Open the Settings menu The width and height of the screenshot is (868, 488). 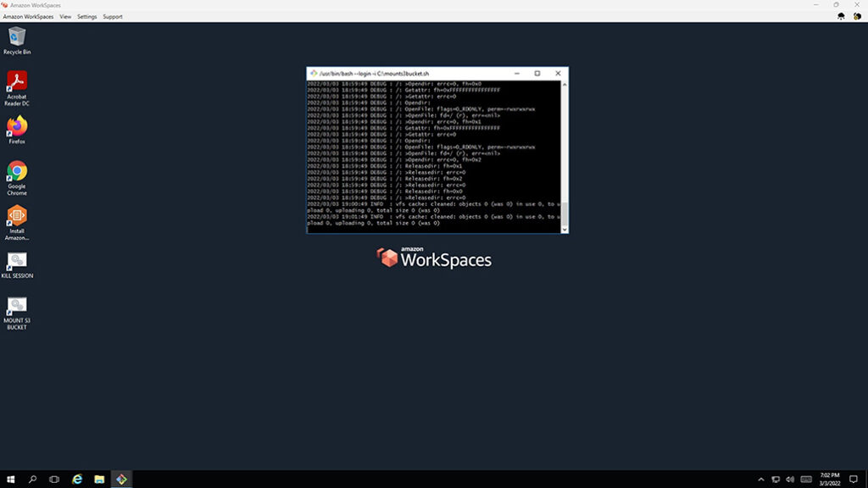(86, 17)
